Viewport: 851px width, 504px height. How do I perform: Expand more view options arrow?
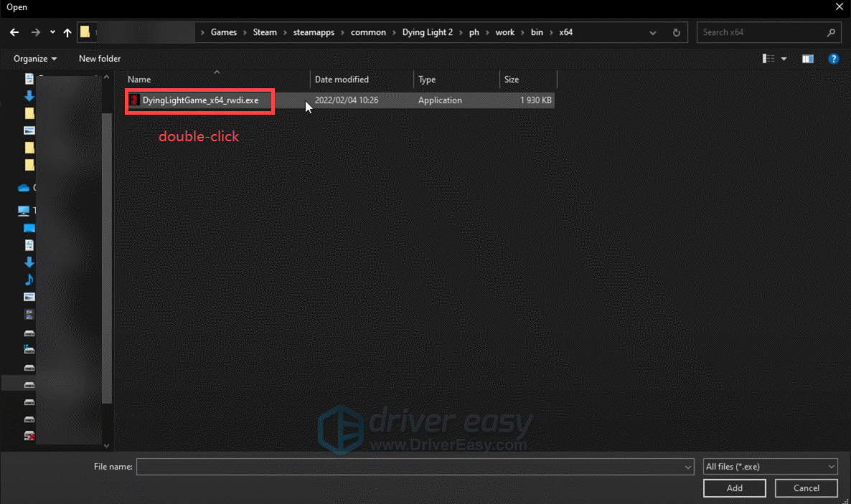784,59
